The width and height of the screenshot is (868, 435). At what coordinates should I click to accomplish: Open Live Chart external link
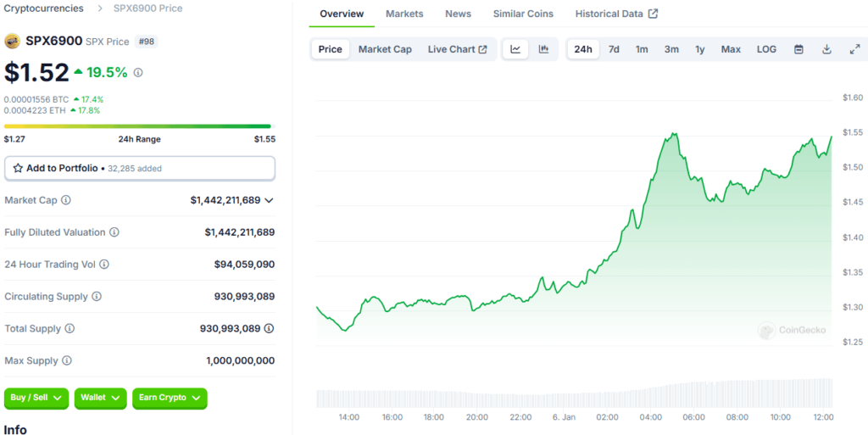(457, 49)
